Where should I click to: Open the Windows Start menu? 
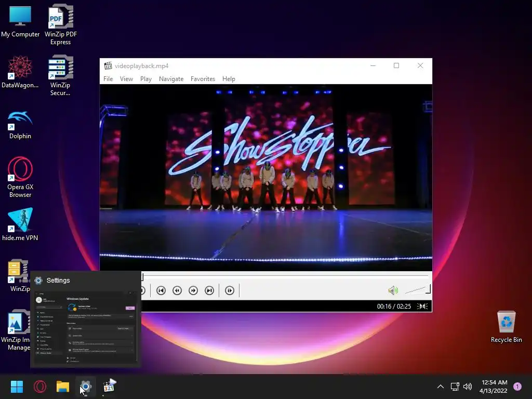(17, 387)
